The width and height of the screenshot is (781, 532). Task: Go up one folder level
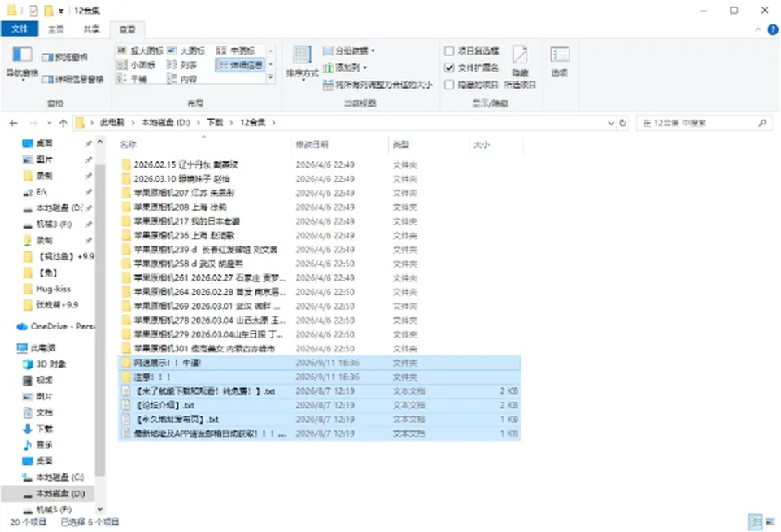pos(63,123)
